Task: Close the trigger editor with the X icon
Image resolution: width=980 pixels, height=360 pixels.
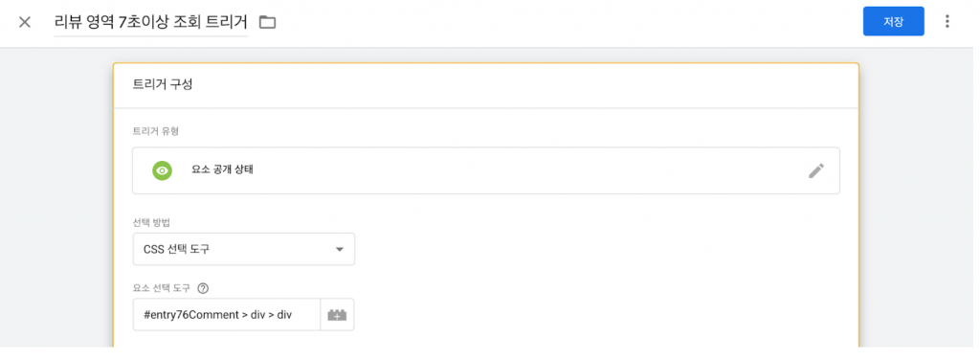Action: [24, 23]
